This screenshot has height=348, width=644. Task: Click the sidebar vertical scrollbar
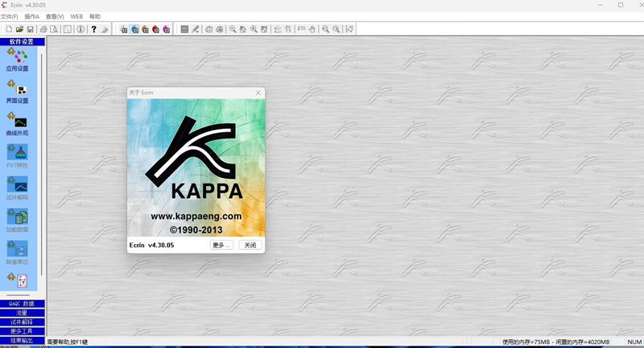42,164
